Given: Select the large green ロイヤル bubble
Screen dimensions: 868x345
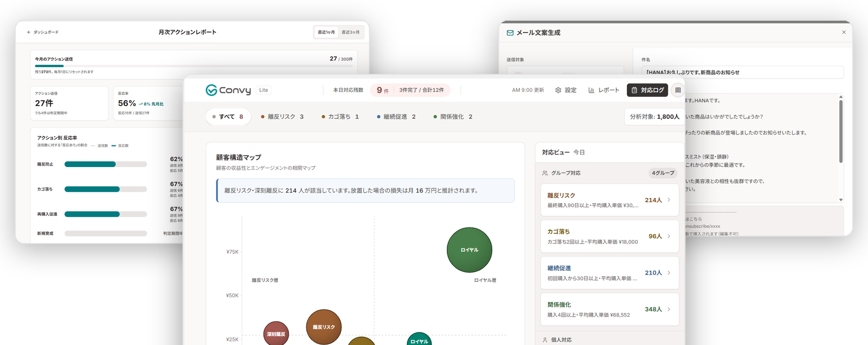Looking at the screenshot, I should pos(470,250).
